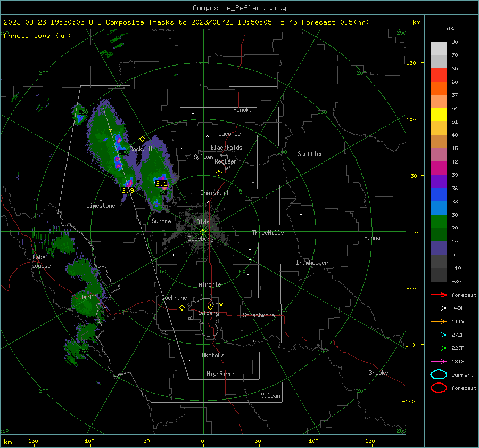Click the 6.9 storm top annotation
Screen dimensions: 479x448
coord(128,191)
